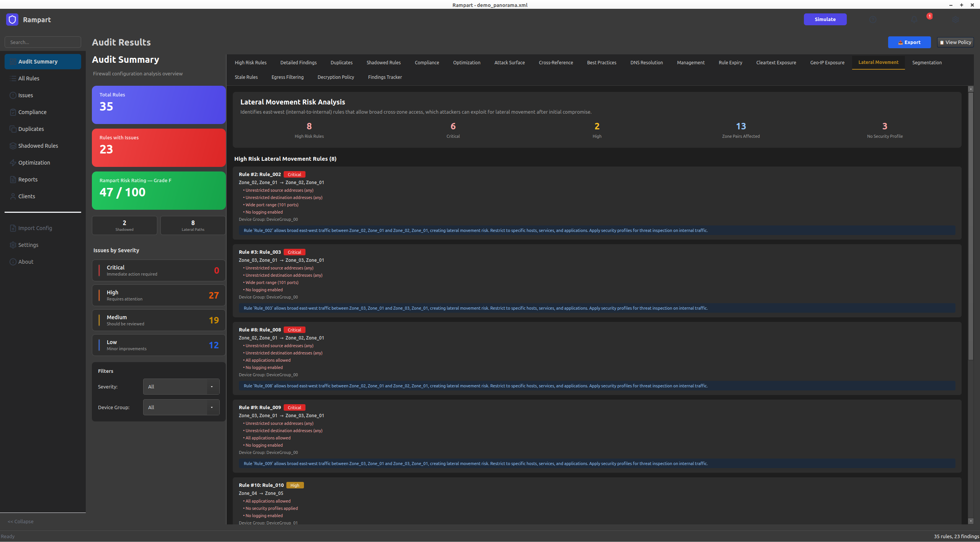Open the Severity filter dropdown
Viewport: 980px width, 542px height.
click(x=181, y=387)
